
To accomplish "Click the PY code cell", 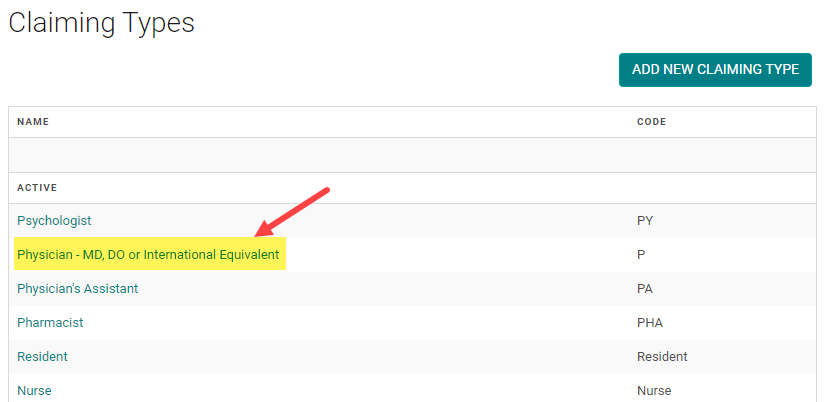I will pyautogui.click(x=645, y=220).
